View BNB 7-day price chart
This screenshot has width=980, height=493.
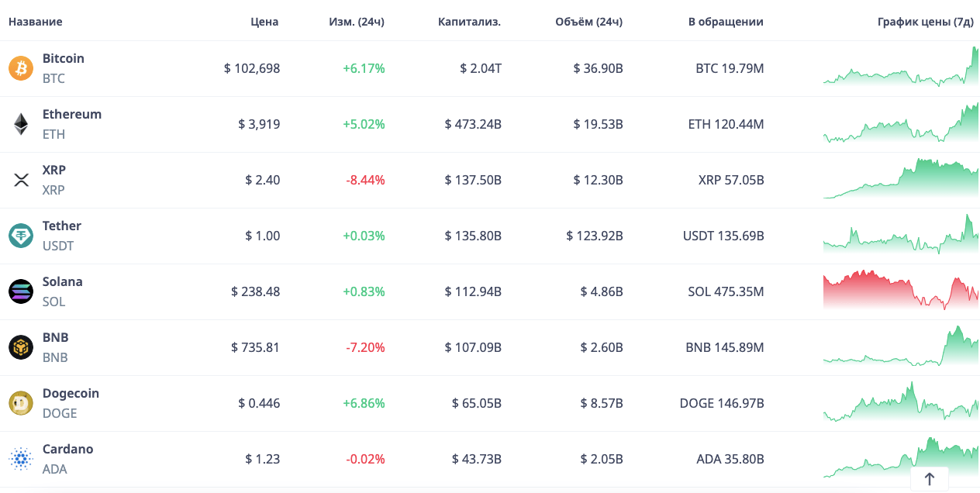[901, 346]
